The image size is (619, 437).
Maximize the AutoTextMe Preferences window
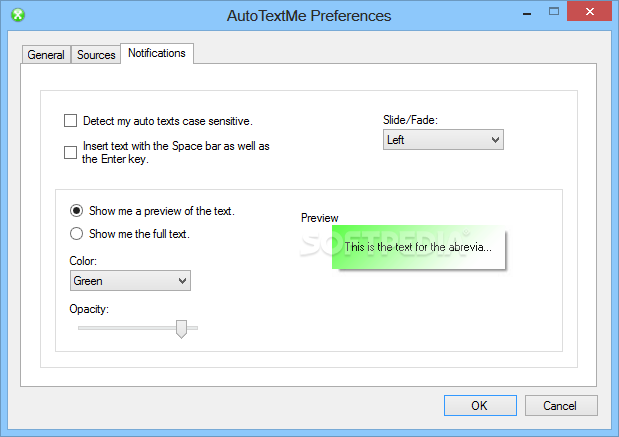click(554, 12)
